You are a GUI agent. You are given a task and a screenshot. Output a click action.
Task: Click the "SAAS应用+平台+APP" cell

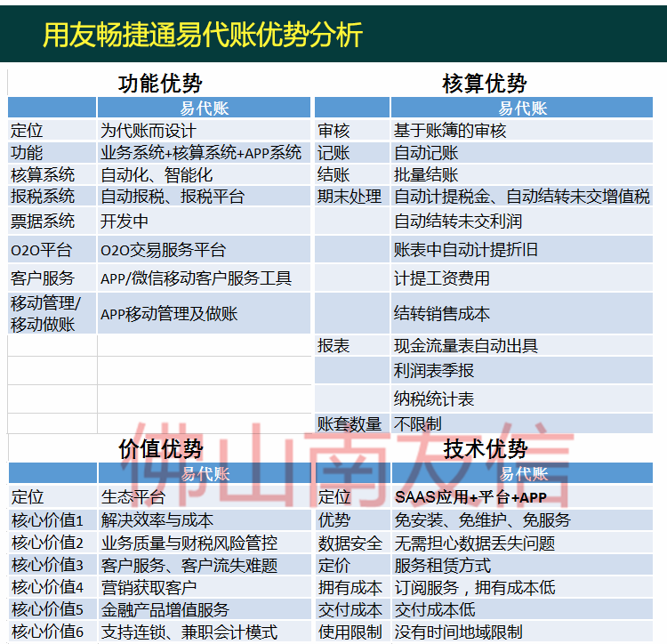(522, 497)
